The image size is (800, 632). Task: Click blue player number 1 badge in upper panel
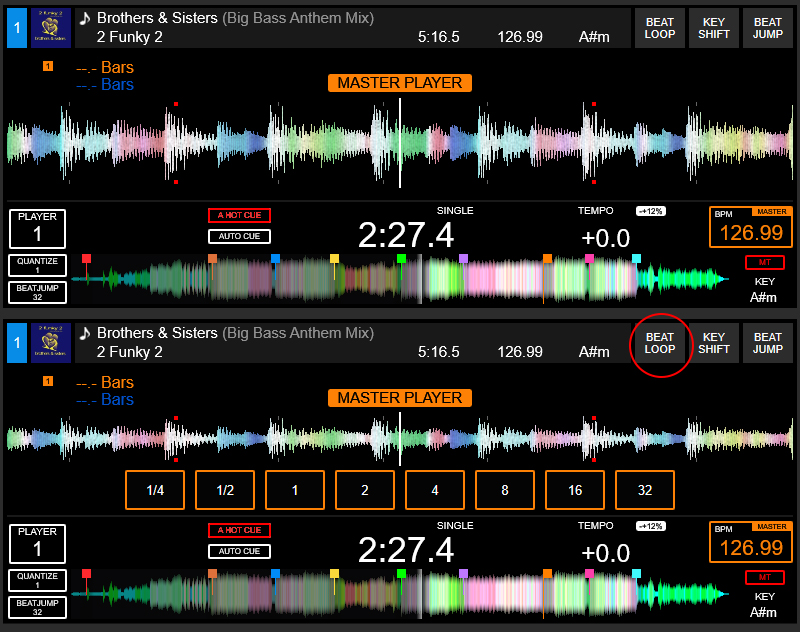(17, 28)
